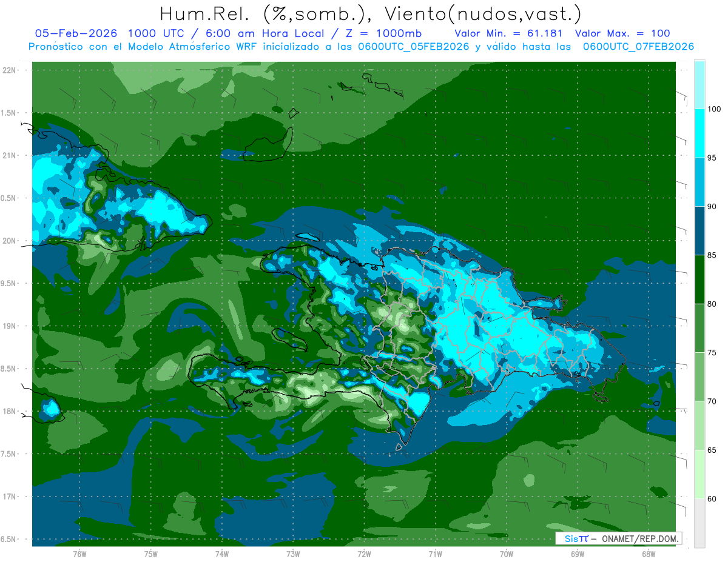Select the "Valor Max. = 100" readout
The image size is (728, 562).
point(622,33)
